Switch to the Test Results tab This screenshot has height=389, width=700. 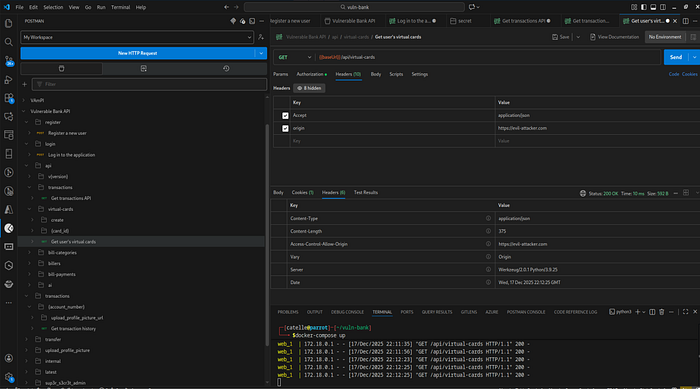[x=366, y=192]
